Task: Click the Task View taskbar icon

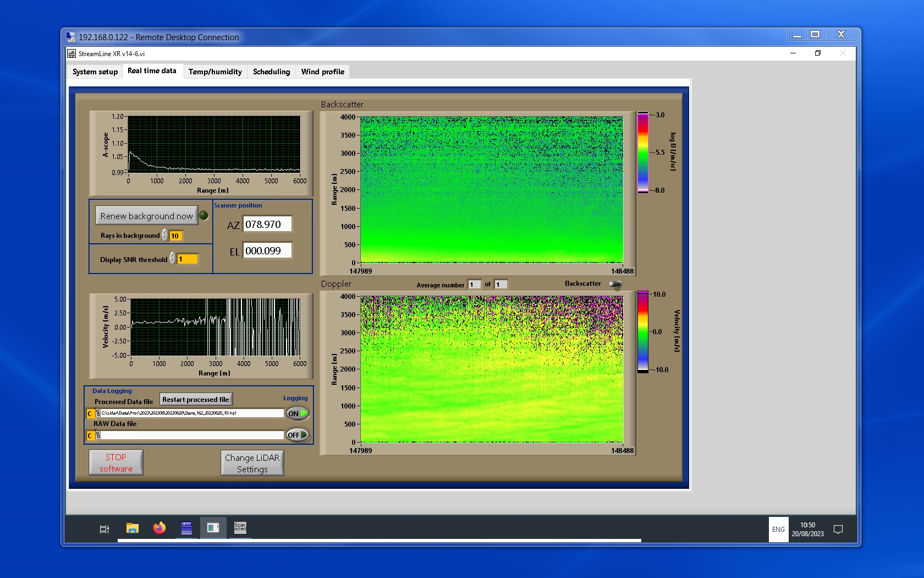Action: [104, 529]
